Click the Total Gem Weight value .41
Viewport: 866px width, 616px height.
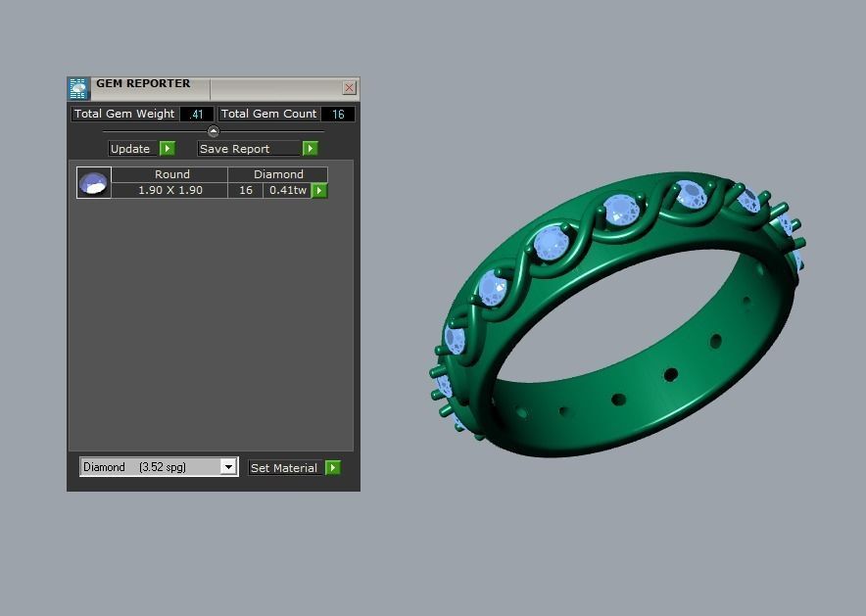click(x=197, y=115)
